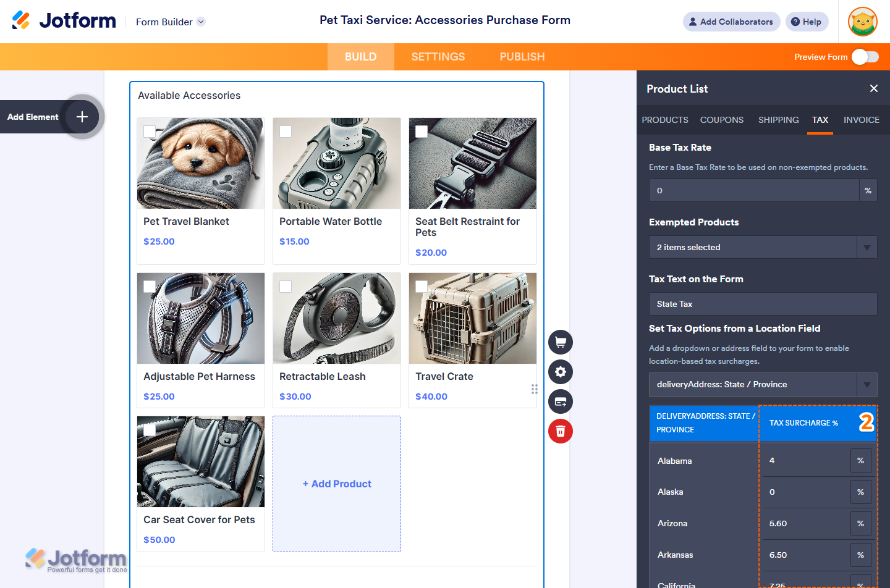Click the Add Product tile

coord(337,484)
